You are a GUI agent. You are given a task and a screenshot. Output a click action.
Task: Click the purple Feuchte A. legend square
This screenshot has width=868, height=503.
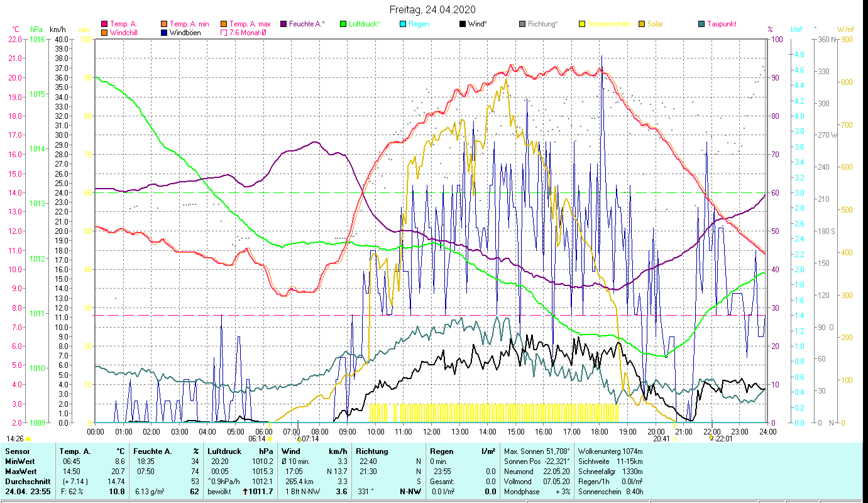[x=283, y=25]
